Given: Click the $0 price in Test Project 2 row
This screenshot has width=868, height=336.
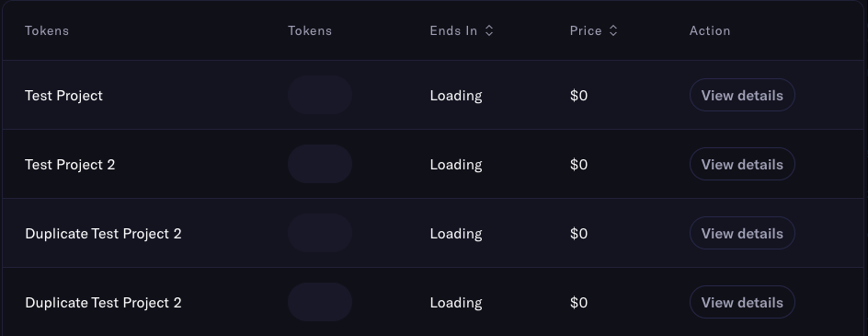Looking at the screenshot, I should (x=578, y=165).
